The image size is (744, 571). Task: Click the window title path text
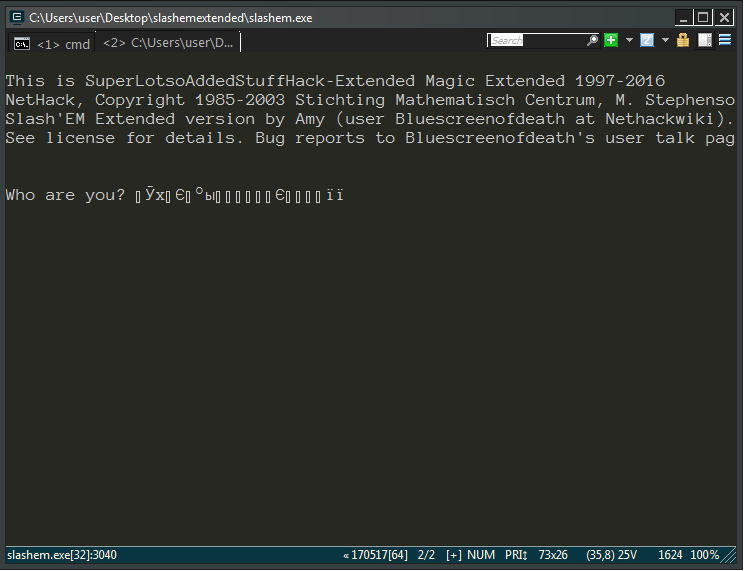[171, 18]
